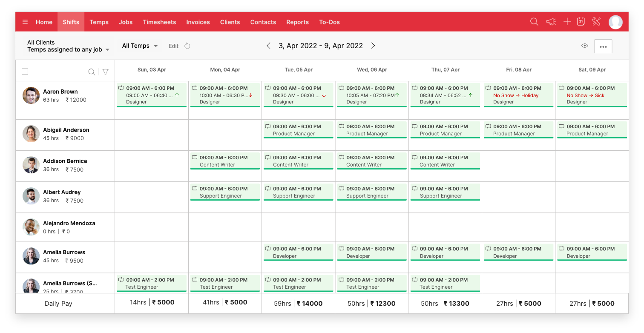Open the Invoices menu item
644x333 pixels.
(198, 22)
